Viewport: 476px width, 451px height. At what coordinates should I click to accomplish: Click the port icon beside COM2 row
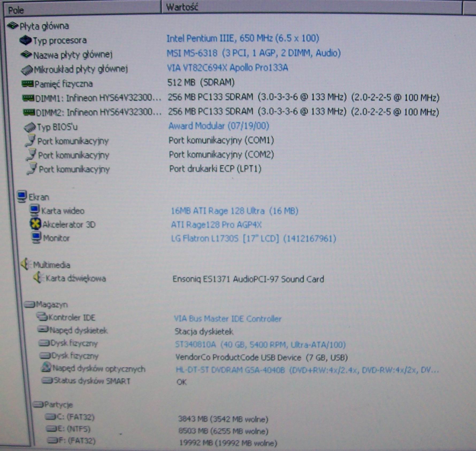(x=31, y=155)
